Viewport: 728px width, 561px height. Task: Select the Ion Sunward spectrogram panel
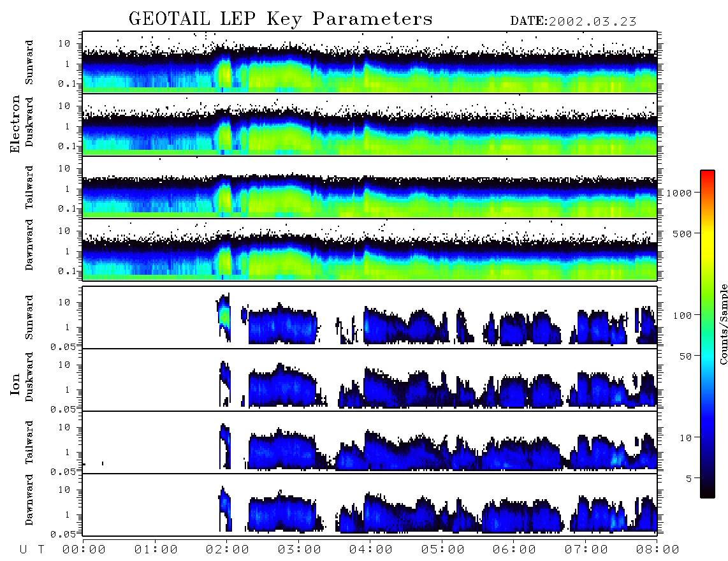(x=370, y=317)
